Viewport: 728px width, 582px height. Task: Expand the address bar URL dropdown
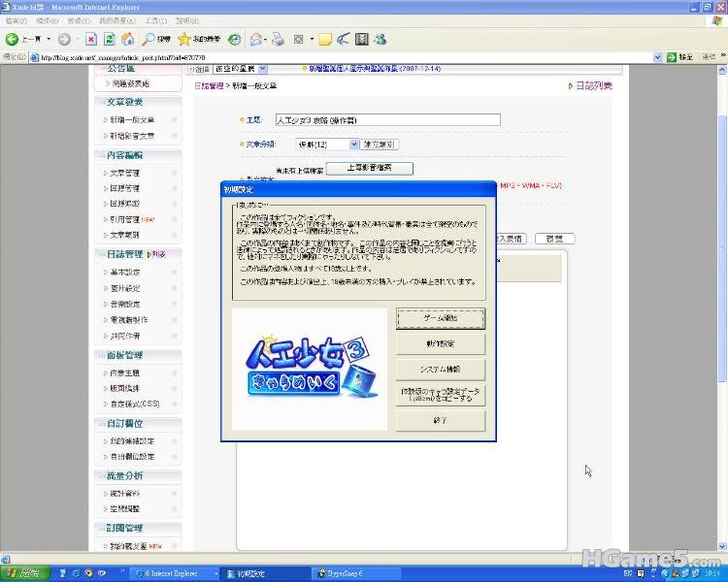[x=657, y=57]
